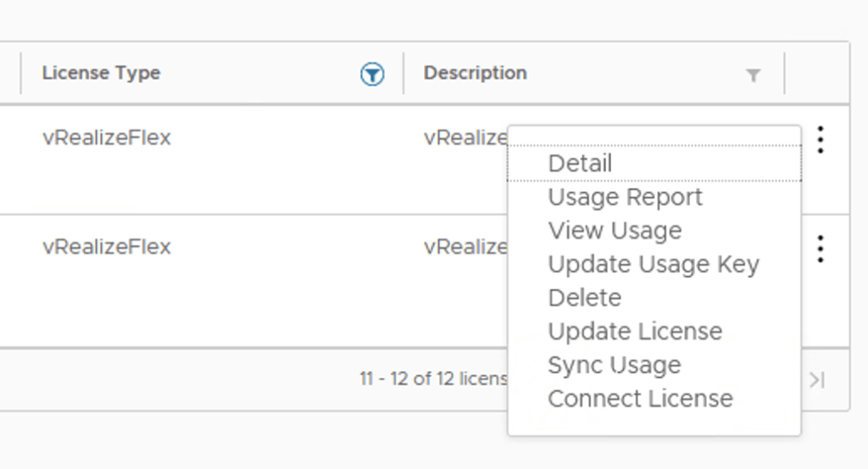868x469 pixels.
Task: Click Sync Usage in the menu
Action: click(614, 366)
